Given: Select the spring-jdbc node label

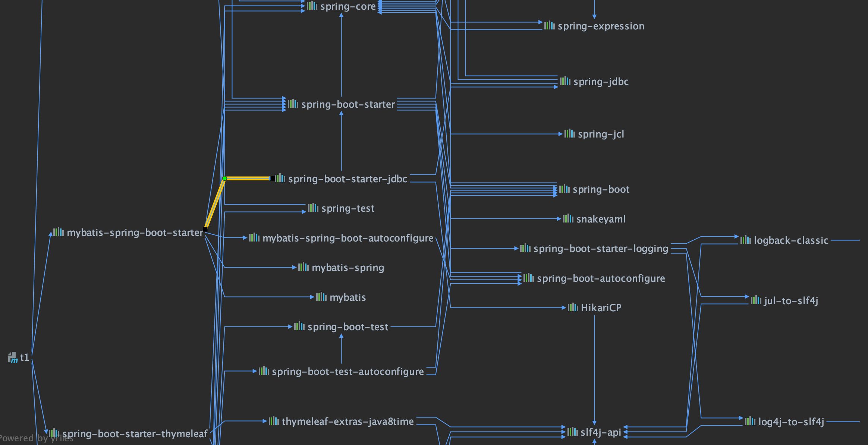Looking at the screenshot, I should point(601,82).
